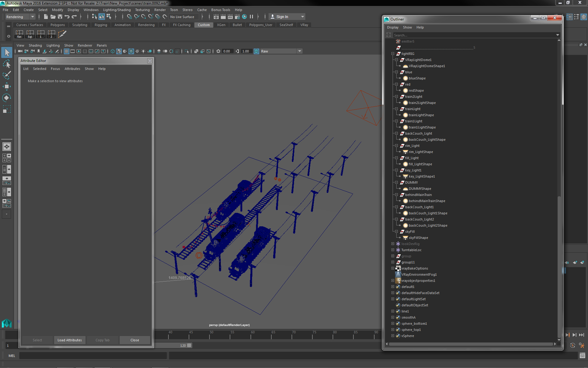The image size is (588, 368).
Task: Switch to four view pane layout
Action: (x=7, y=158)
